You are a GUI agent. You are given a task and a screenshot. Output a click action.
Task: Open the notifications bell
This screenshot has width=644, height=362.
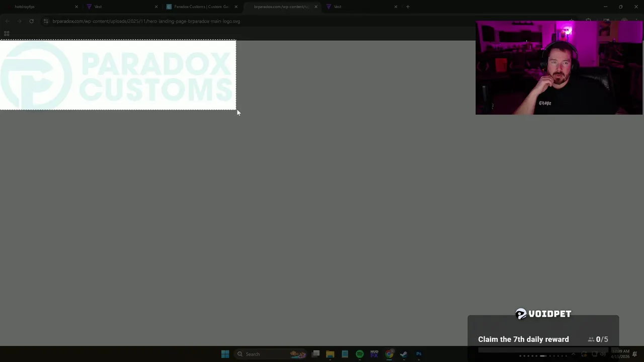[635, 354]
